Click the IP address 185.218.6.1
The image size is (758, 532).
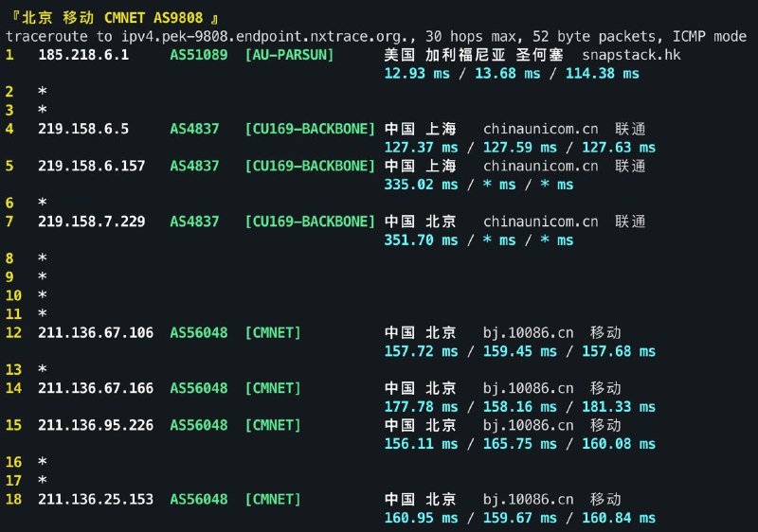point(83,55)
